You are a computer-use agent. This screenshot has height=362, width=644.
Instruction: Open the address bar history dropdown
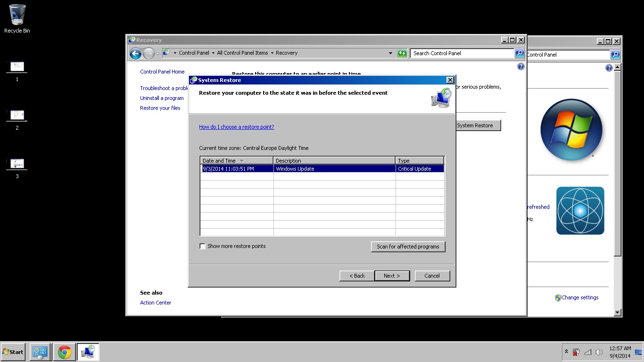coord(390,53)
